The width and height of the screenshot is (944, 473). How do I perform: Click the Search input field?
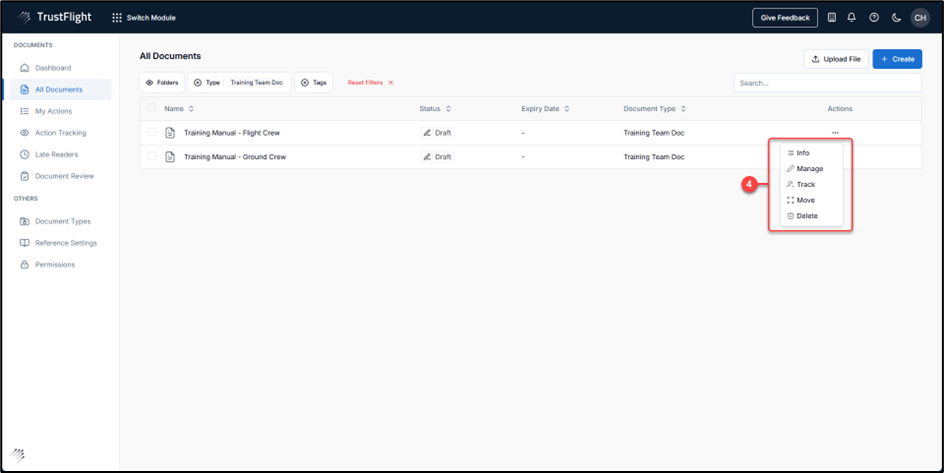(x=827, y=83)
